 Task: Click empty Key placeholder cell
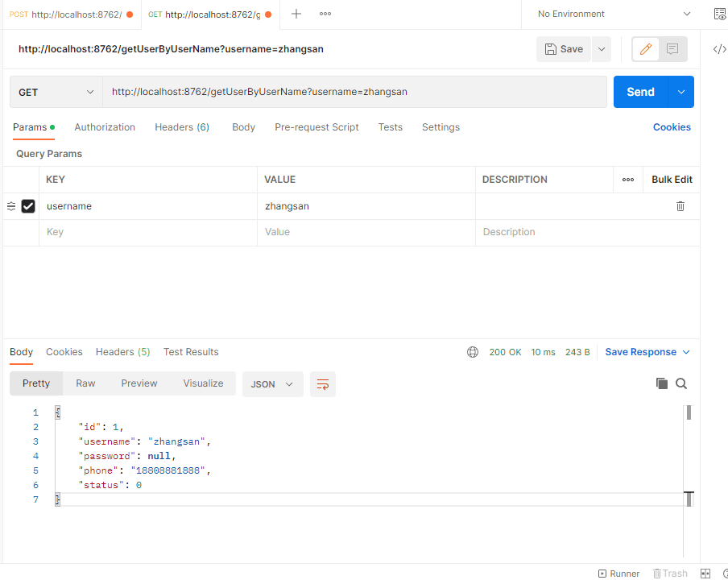tap(148, 232)
